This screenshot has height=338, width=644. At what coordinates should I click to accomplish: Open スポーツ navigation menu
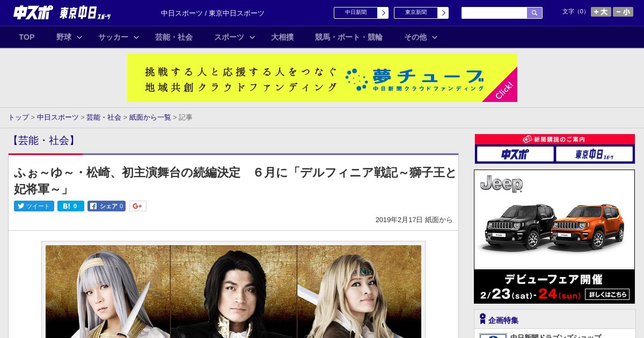[x=229, y=37]
